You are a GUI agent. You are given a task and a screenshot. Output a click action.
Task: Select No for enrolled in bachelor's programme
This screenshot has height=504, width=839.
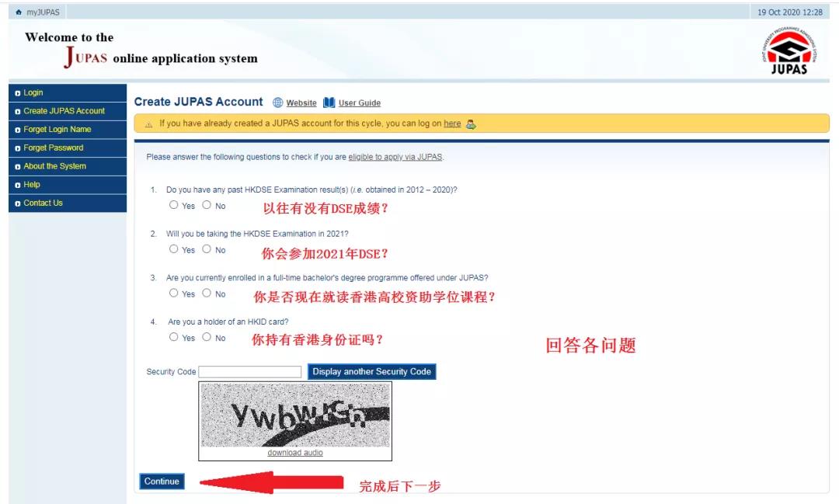[207, 293]
